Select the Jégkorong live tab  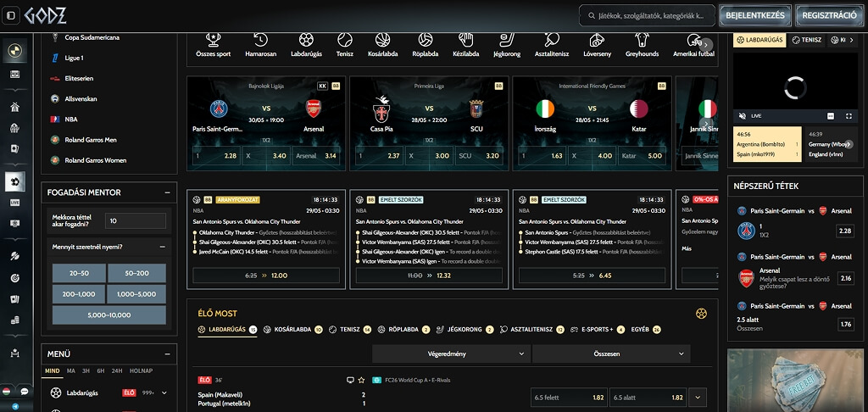pos(465,330)
